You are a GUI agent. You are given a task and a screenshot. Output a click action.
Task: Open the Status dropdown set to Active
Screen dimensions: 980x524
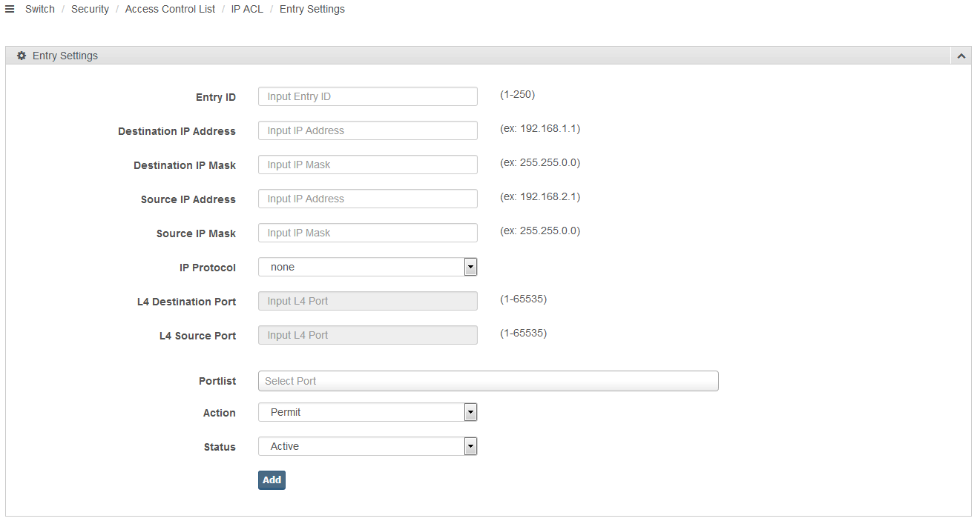367,446
